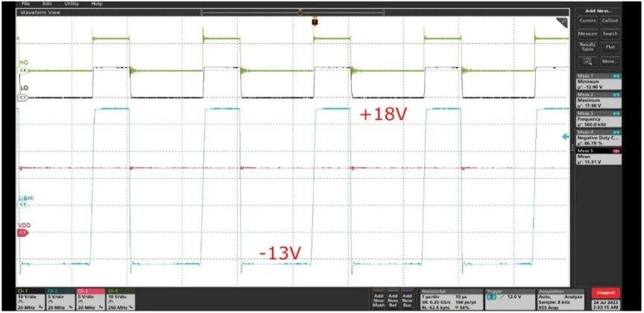Open the Ch 2 channel badge

(61, 299)
